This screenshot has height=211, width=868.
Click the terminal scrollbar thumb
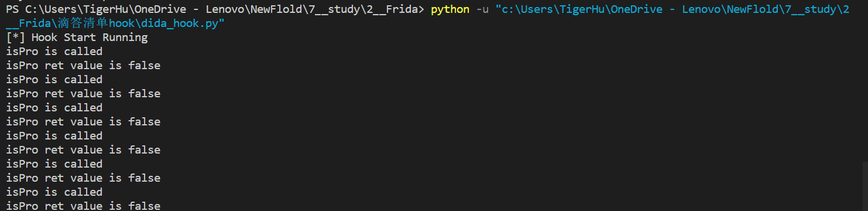(864, 186)
